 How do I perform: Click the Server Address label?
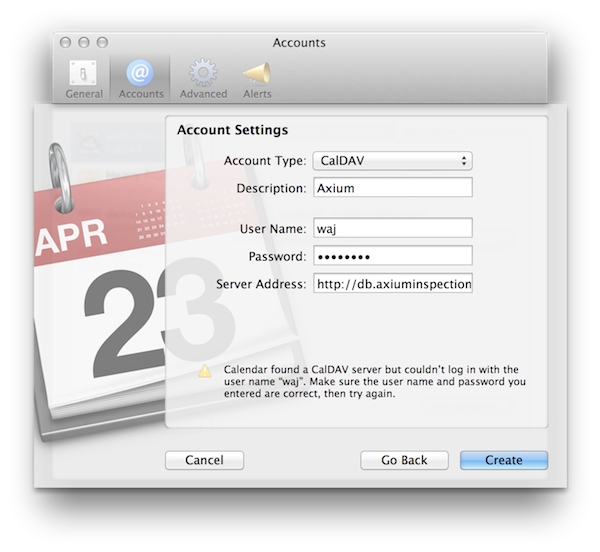(261, 284)
